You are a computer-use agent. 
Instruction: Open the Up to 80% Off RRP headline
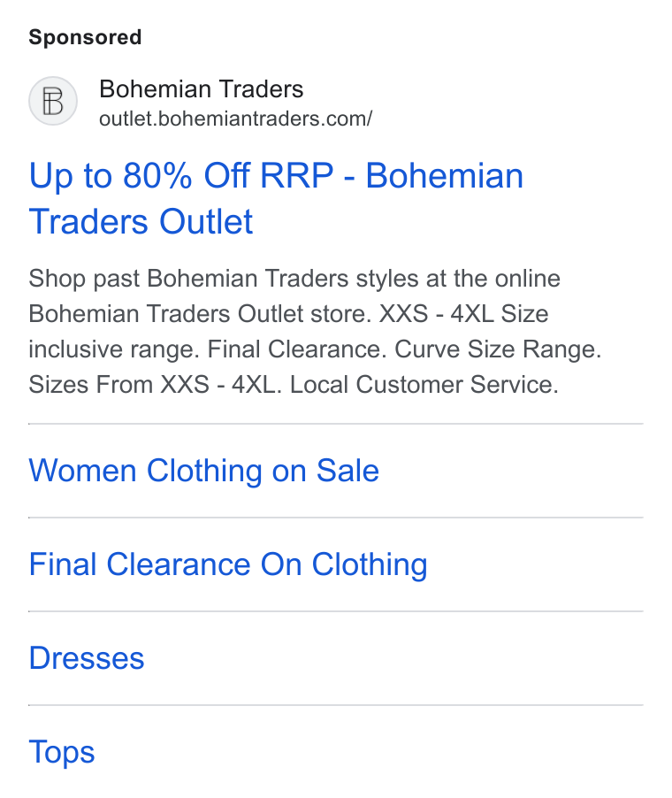pyautogui.click(x=276, y=198)
